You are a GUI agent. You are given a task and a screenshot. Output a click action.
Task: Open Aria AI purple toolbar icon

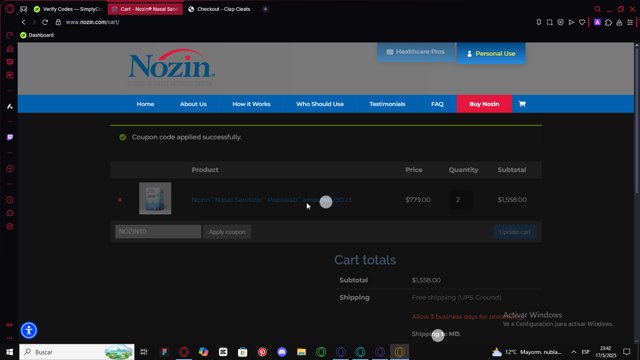[598, 22]
